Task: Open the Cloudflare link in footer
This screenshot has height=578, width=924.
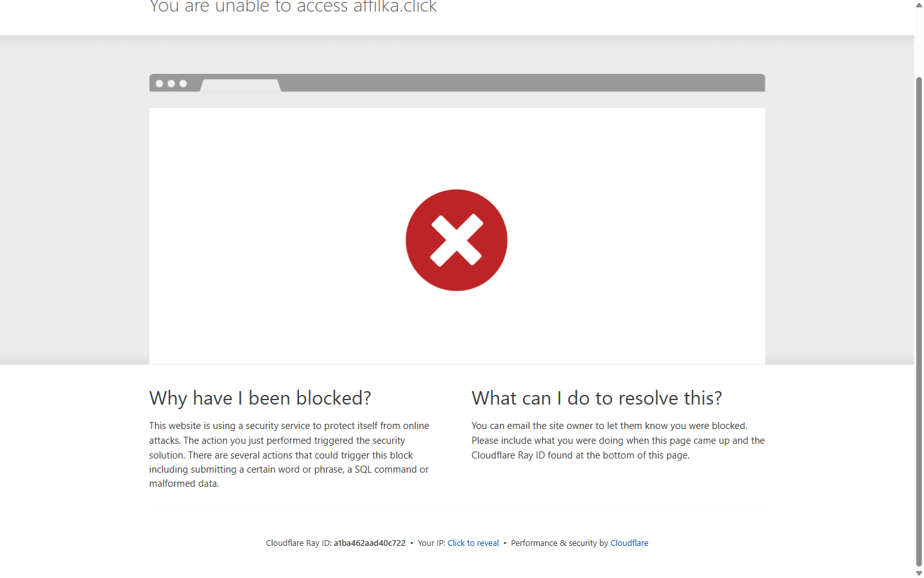Action: click(x=629, y=543)
